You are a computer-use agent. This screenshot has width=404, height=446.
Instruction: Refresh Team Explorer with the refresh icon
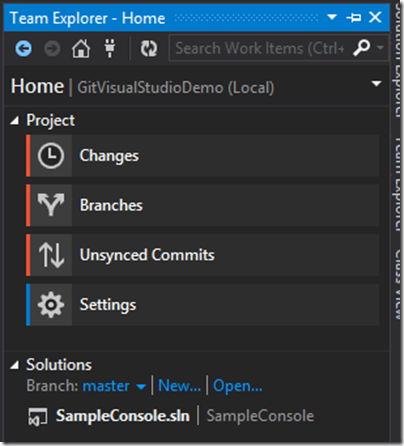pyautogui.click(x=149, y=49)
